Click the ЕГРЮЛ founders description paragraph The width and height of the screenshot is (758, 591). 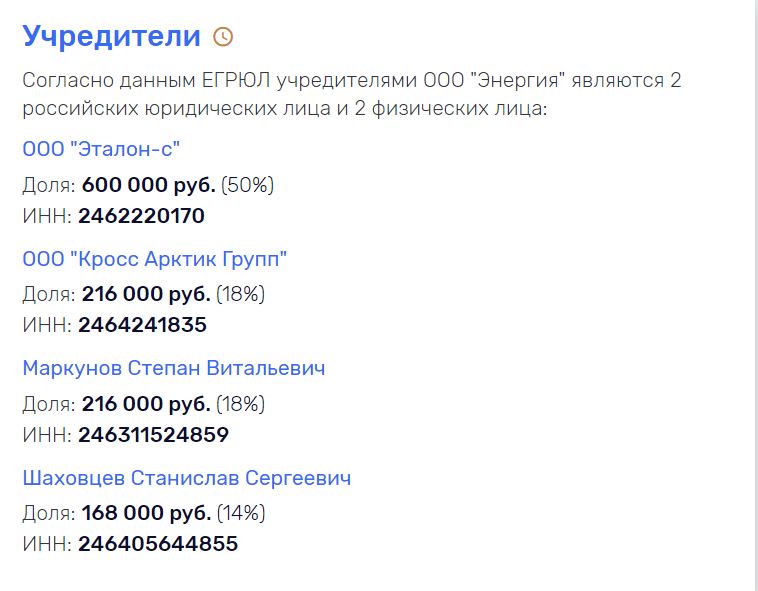(351, 94)
